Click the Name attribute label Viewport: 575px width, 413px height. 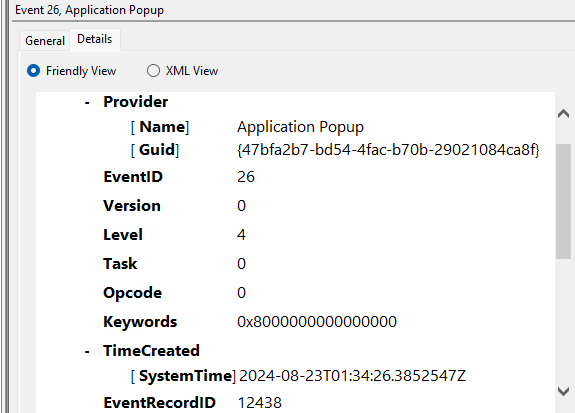pos(160,127)
